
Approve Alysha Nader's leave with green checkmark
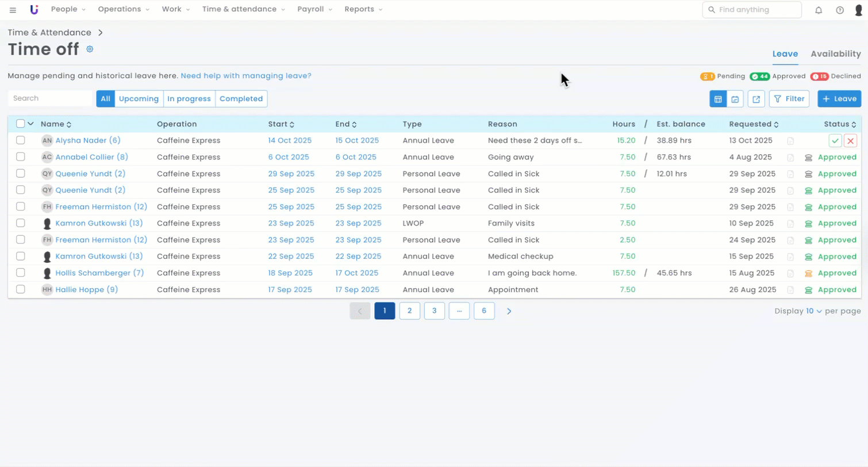pyautogui.click(x=835, y=140)
